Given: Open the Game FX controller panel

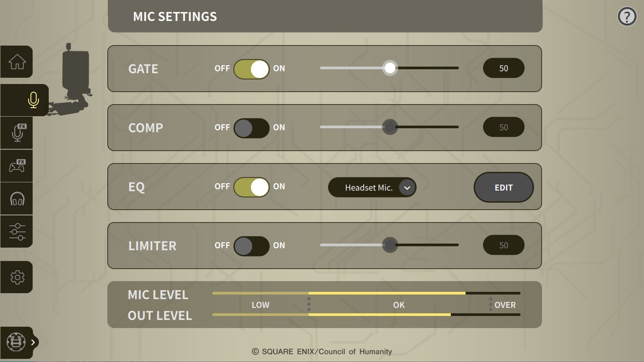Looking at the screenshot, I should [x=17, y=165].
